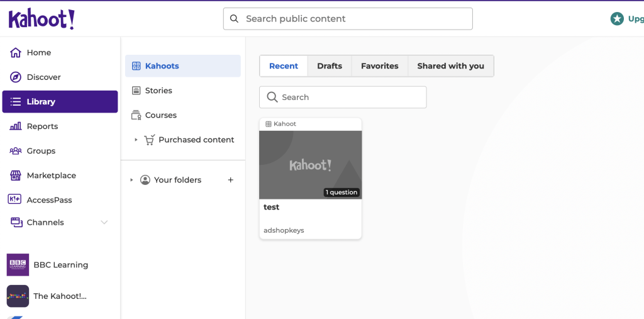Image resolution: width=644 pixels, height=319 pixels.
Task: Open the Marketplace storefront icon
Action: point(16,176)
